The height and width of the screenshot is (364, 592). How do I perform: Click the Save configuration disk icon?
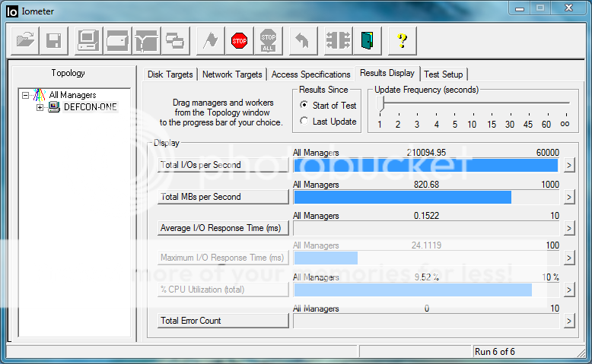point(54,40)
